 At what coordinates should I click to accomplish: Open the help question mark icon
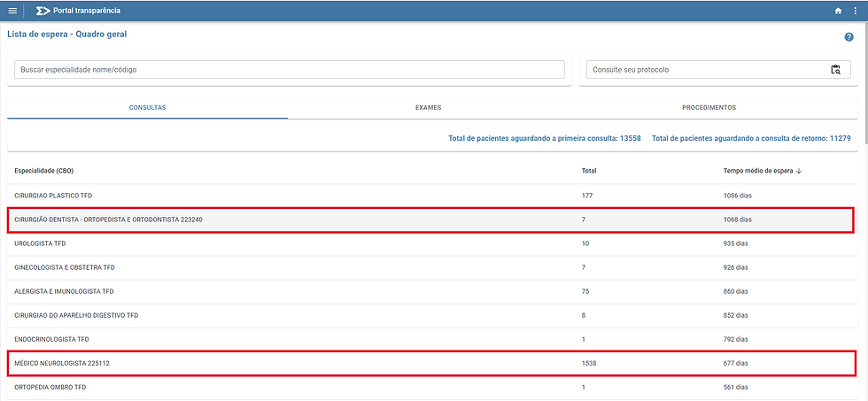point(849,37)
